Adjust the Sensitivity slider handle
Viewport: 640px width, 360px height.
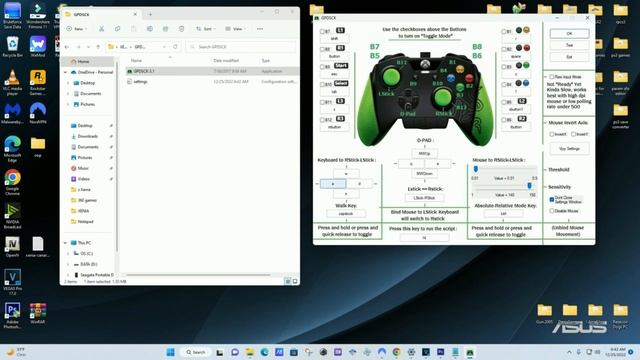point(530,186)
